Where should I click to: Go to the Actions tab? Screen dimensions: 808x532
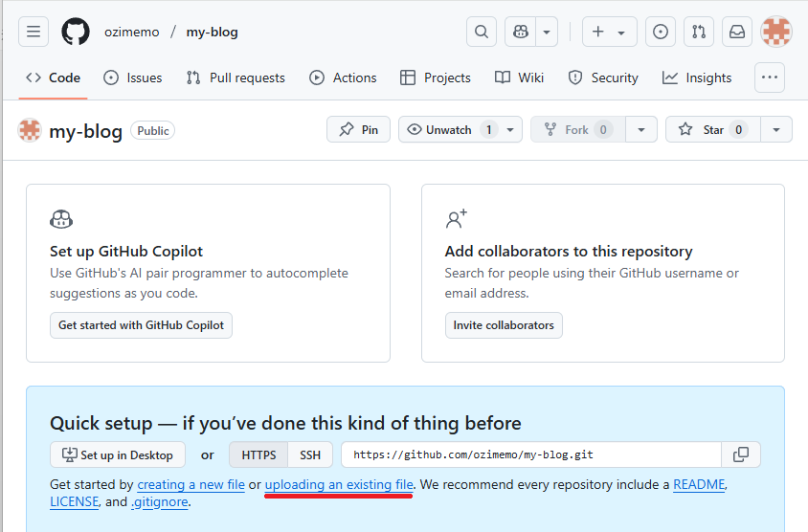tap(343, 78)
